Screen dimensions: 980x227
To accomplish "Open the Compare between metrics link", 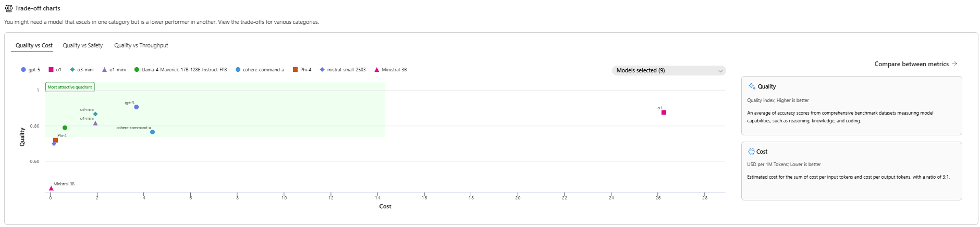I will (911, 64).
